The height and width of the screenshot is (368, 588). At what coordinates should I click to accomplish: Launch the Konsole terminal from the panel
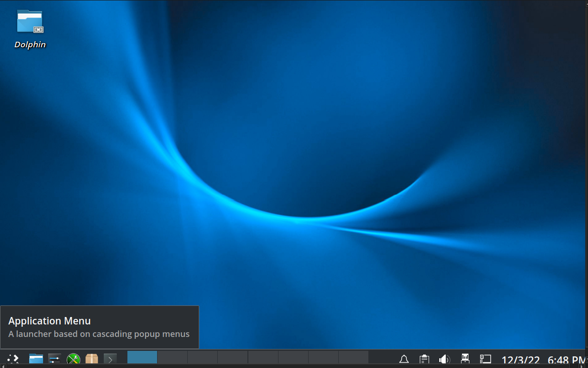coord(110,358)
